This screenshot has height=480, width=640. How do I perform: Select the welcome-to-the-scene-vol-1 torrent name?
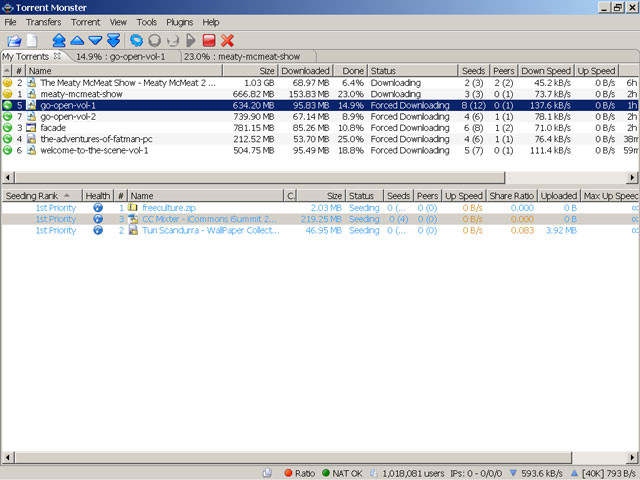pyautogui.click(x=94, y=150)
